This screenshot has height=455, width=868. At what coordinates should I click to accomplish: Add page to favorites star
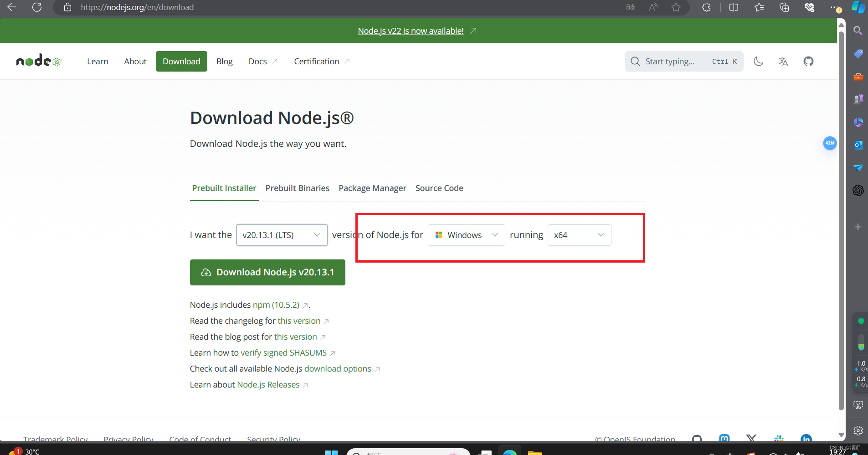tap(676, 7)
